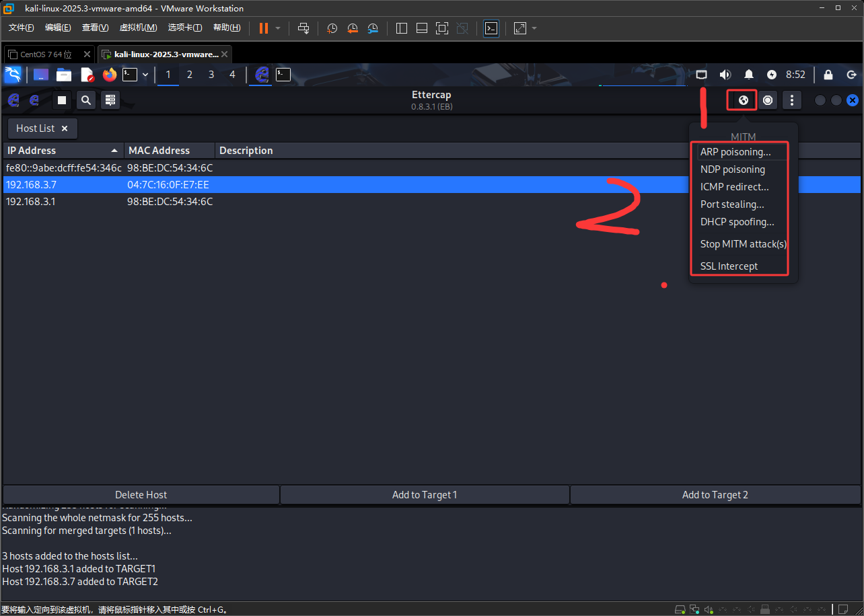Click the Ettercap taskbar window icon
Screen dimensions: 864x616
point(262,75)
